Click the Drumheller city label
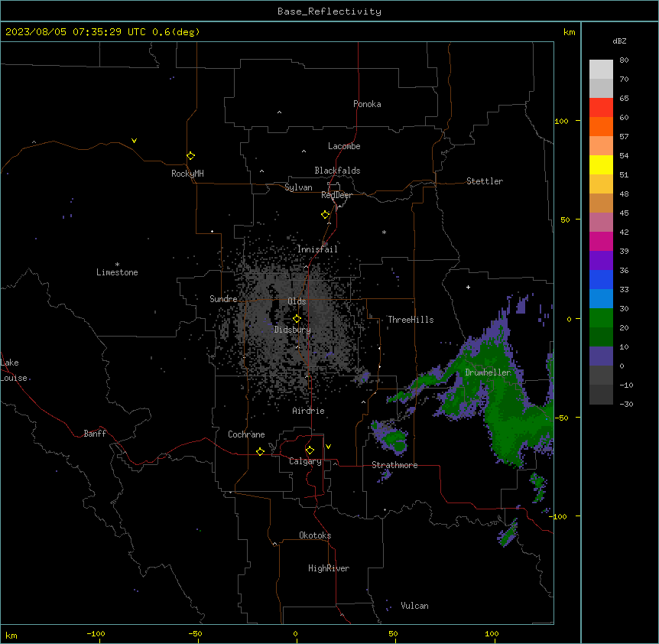Screen dimensions: 659x644 [x=488, y=372]
